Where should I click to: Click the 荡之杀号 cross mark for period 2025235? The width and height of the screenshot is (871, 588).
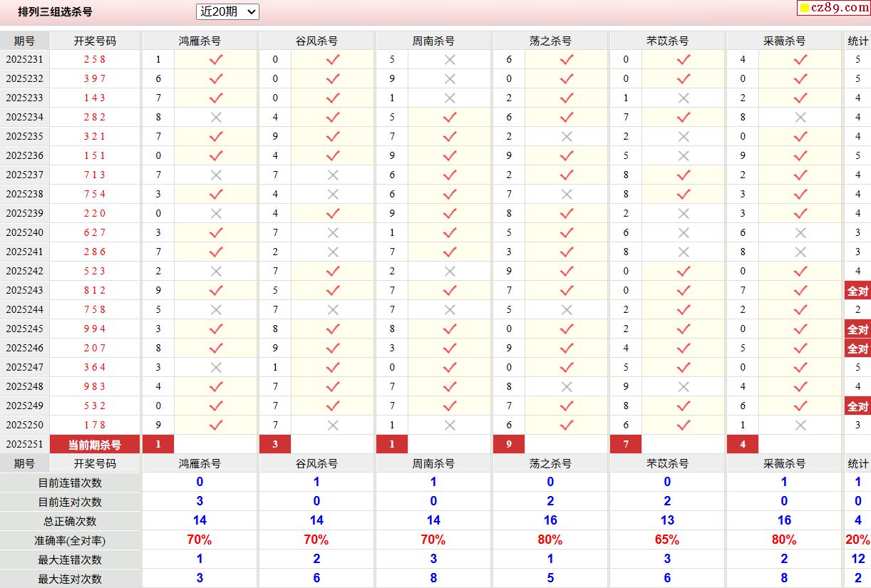567,137
